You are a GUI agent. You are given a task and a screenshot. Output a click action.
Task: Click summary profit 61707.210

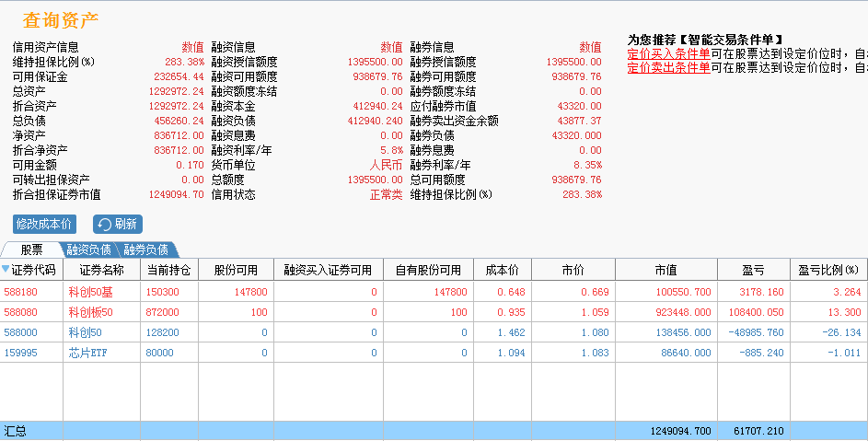[758, 431]
